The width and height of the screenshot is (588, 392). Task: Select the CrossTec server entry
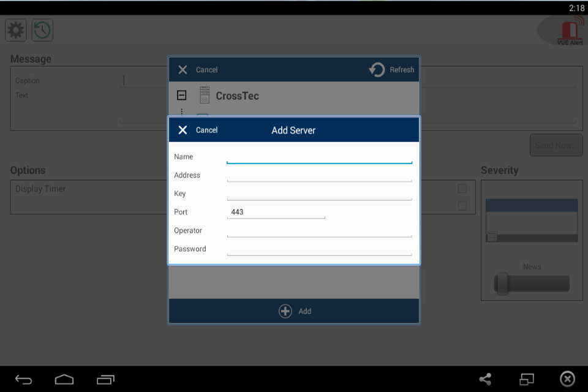click(238, 96)
